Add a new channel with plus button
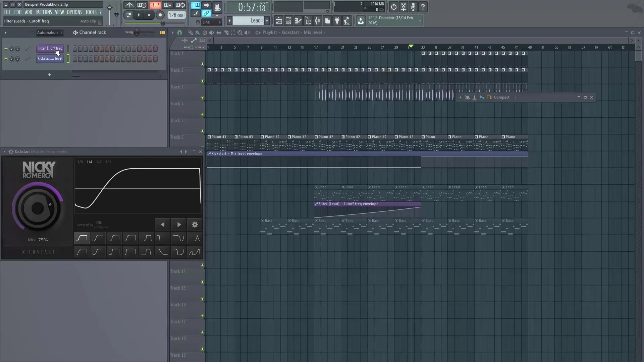The image size is (644, 362). pos(50,75)
